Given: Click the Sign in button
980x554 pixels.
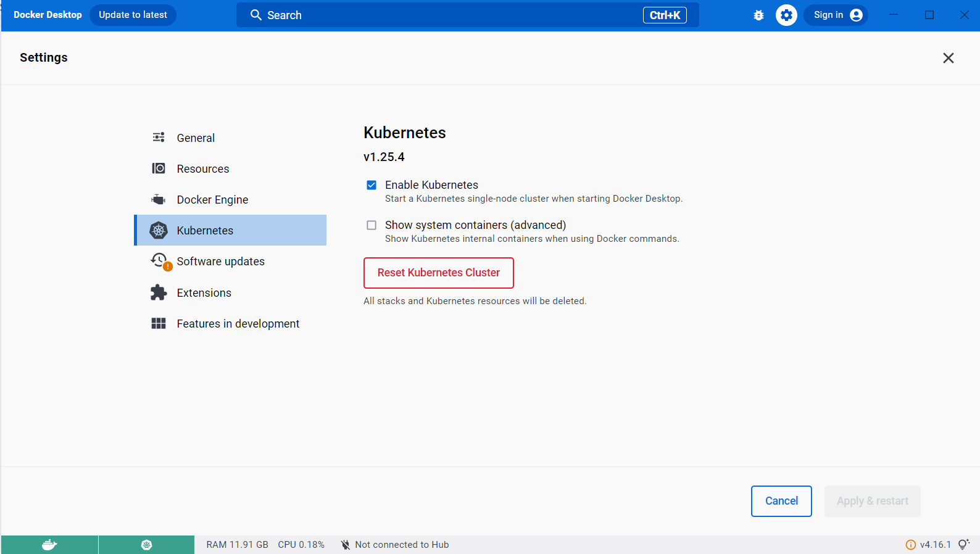Looking at the screenshot, I should [836, 15].
